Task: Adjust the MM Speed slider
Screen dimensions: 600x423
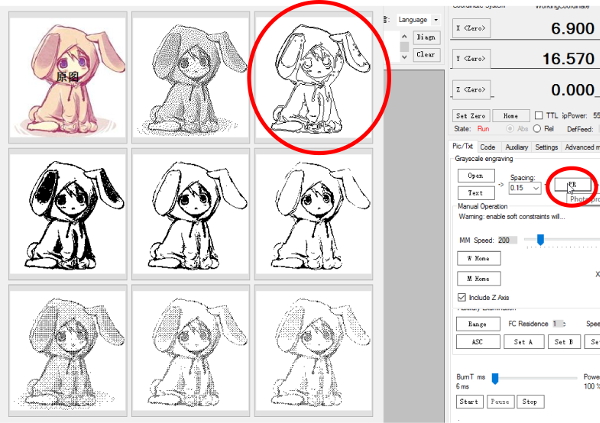Action: 541,240
